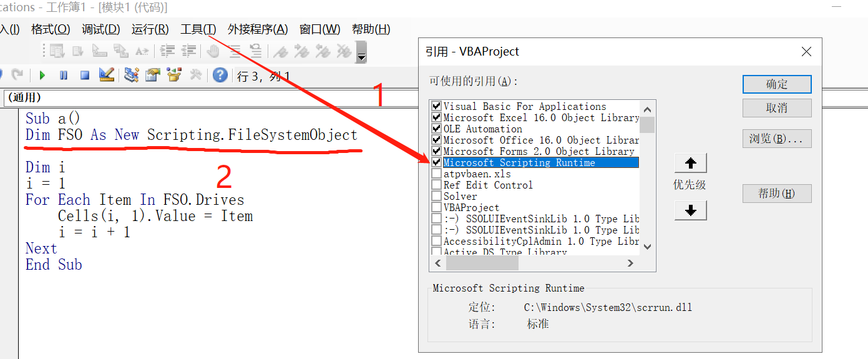
Task: Move reference up with priority up arrow
Action: [691, 164]
